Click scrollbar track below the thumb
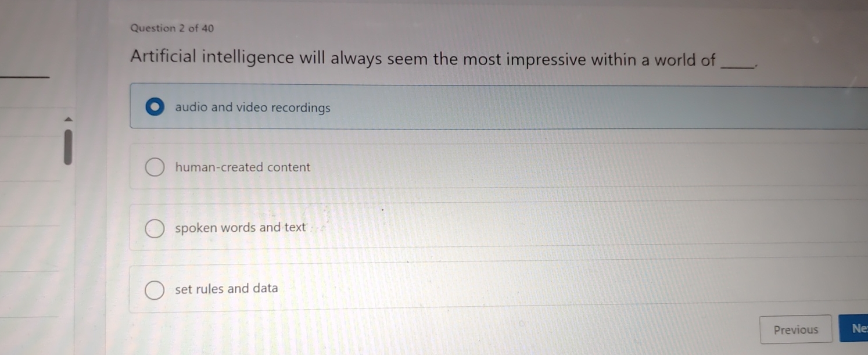The image size is (868, 355). point(68,244)
